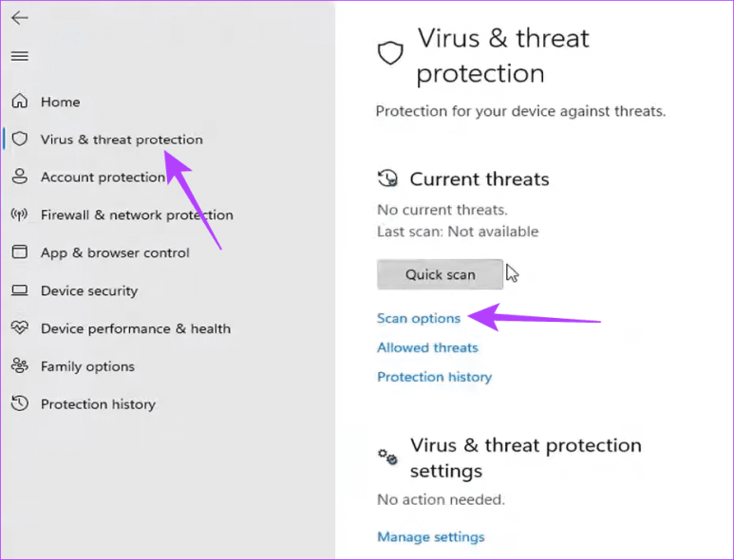Click Manage settings link

(430, 537)
